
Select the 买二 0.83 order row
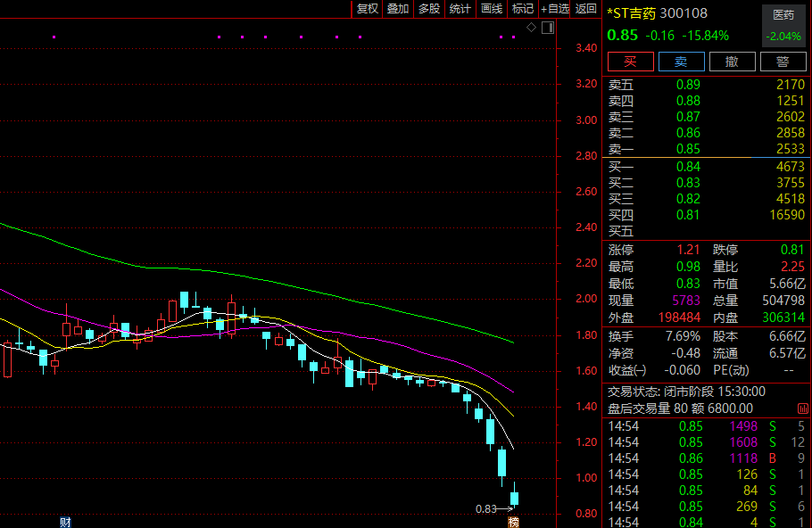[707, 183]
